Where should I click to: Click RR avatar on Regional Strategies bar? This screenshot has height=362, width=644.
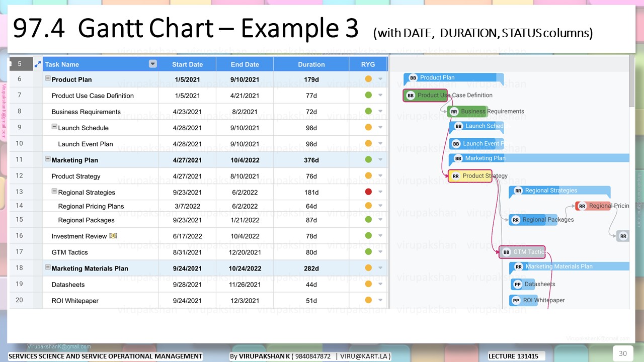point(518,191)
